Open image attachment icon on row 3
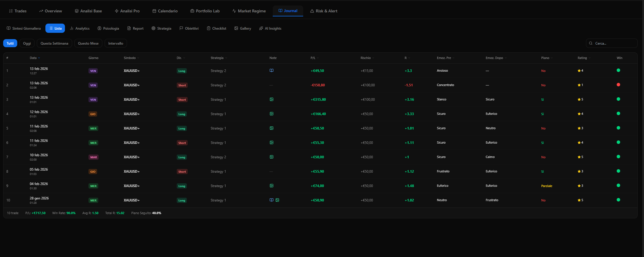644x257 pixels. [271, 99]
